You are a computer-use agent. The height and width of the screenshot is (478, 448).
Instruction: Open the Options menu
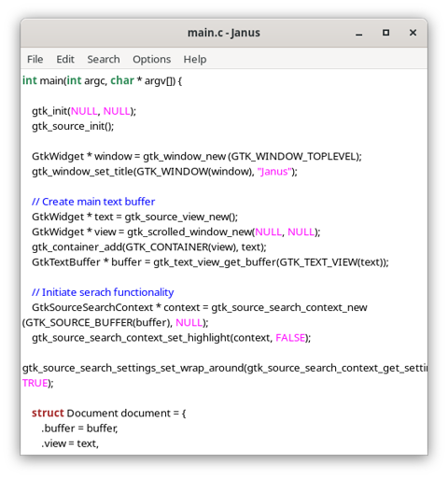coord(151,59)
